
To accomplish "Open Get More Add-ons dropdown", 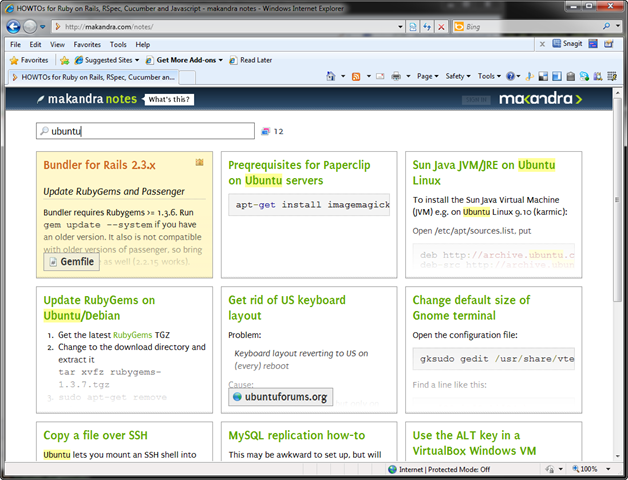I will [x=184, y=60].
